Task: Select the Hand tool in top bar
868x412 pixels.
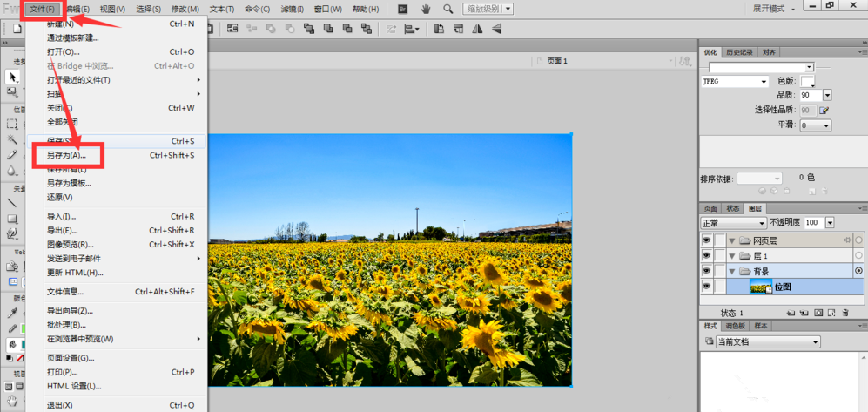Action: point(426,9)
